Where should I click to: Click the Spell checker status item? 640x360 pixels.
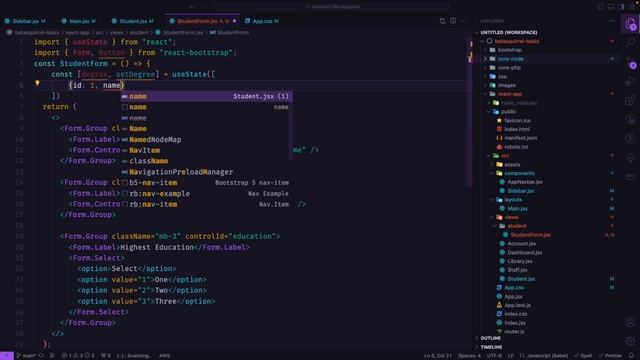click(x=583, y=356)
